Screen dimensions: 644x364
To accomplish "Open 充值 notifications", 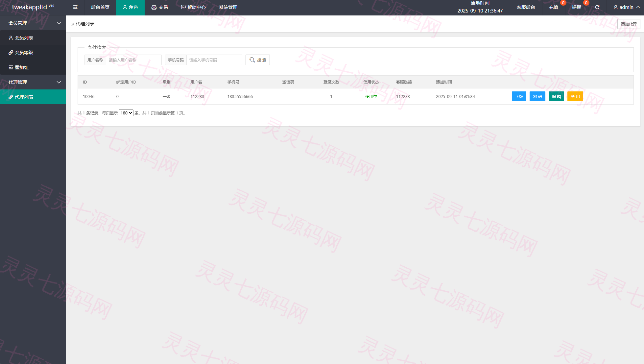I will coord(554,8).
